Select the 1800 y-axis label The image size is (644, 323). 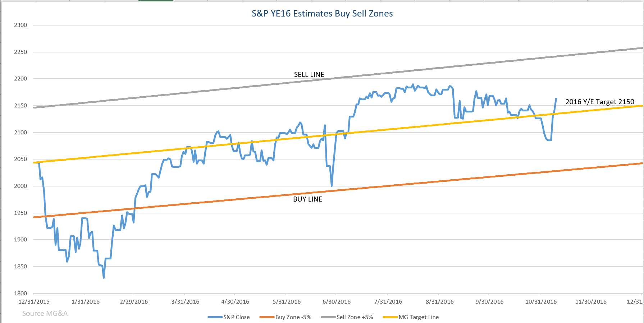(20, 294)
